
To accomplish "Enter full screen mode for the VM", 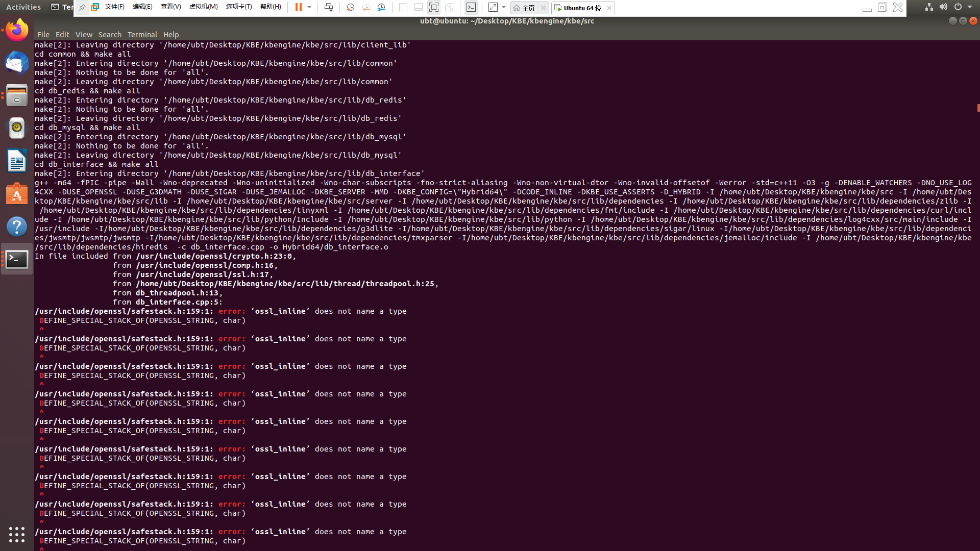I will click(433, 7).
